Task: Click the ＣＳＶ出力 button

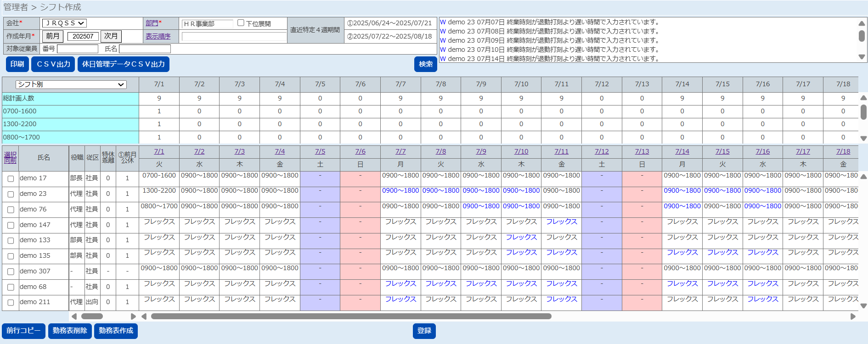Action: 53,64
